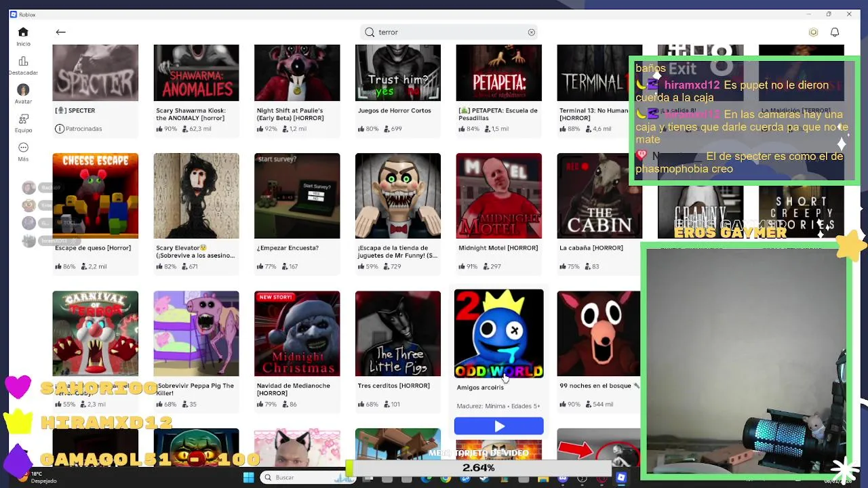Open the notifications bell
Viewport: 868px width, 488px height.
coord(835,32)
